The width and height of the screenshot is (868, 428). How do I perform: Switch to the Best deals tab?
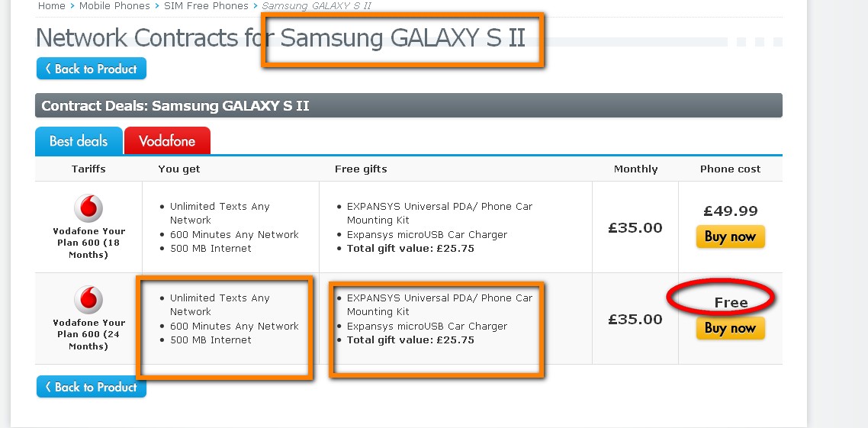click(79, 141)
